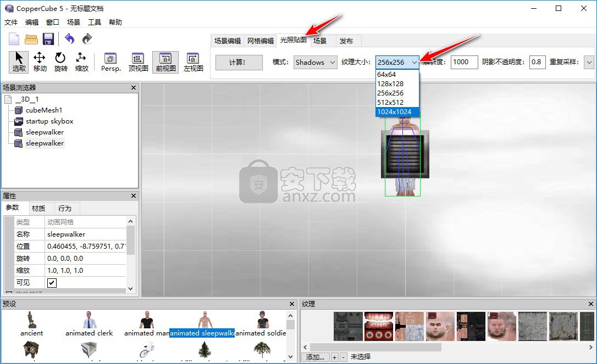
Task: Select the ancient statue preset
Action: tap(31, 324)
